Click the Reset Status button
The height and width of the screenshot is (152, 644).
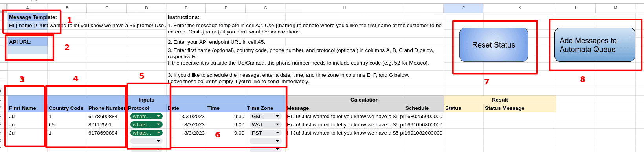pyautogui.click(x=494, y=44)
